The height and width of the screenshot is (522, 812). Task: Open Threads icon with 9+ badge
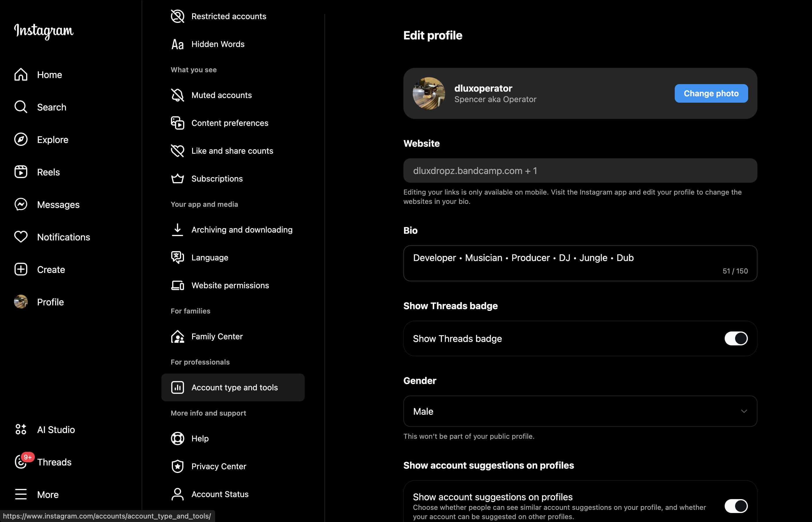pyautogui.click(x=21, y=462)
